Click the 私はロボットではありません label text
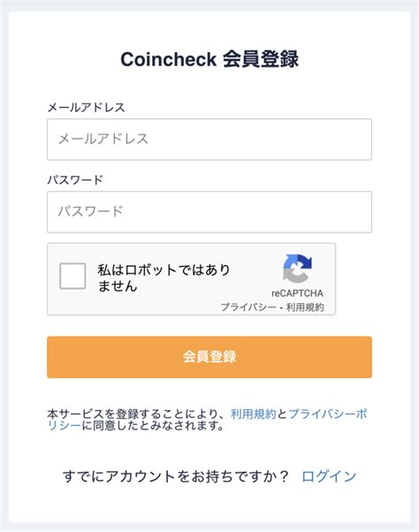 pyautogui.click(x=164, y=277)
